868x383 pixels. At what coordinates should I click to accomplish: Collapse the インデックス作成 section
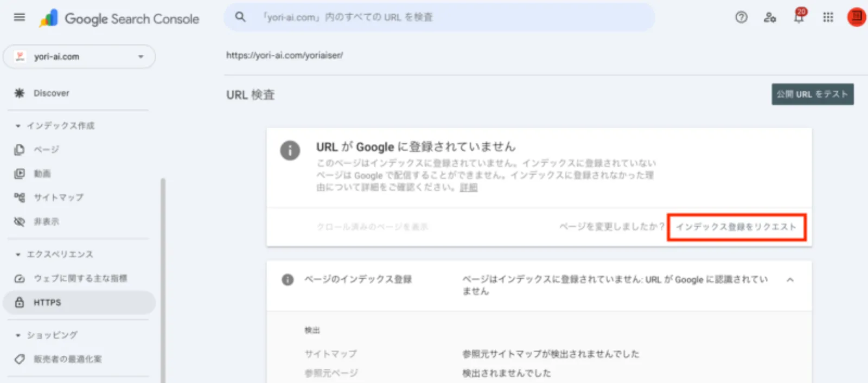(x=18, y=126)
